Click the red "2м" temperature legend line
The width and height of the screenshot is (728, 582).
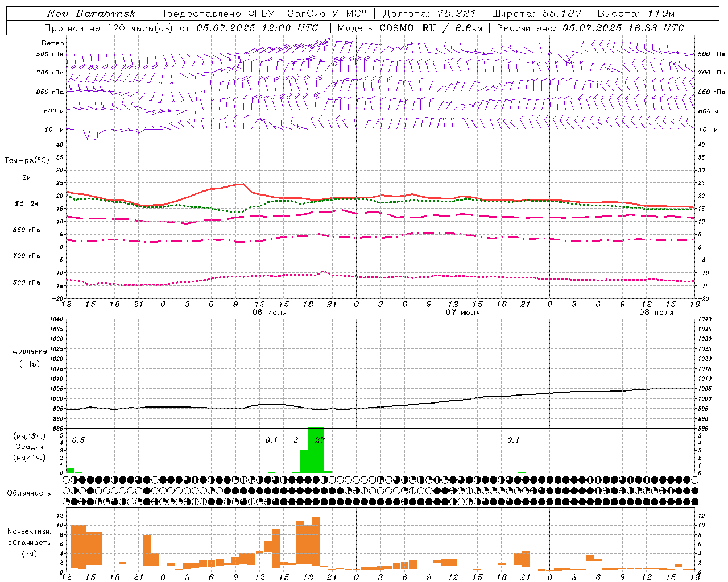[x=26, y=184]
